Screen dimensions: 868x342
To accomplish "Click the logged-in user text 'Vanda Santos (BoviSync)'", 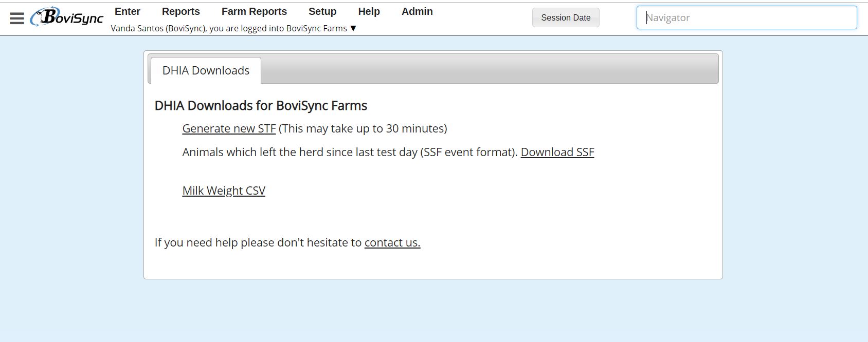I will pos(158,28).
